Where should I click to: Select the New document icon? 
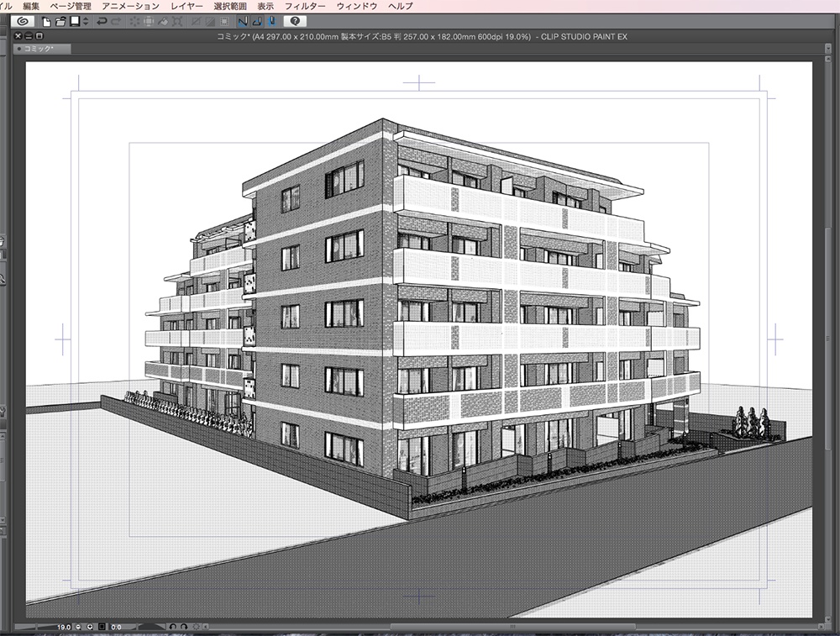click(x=45, y=23)
